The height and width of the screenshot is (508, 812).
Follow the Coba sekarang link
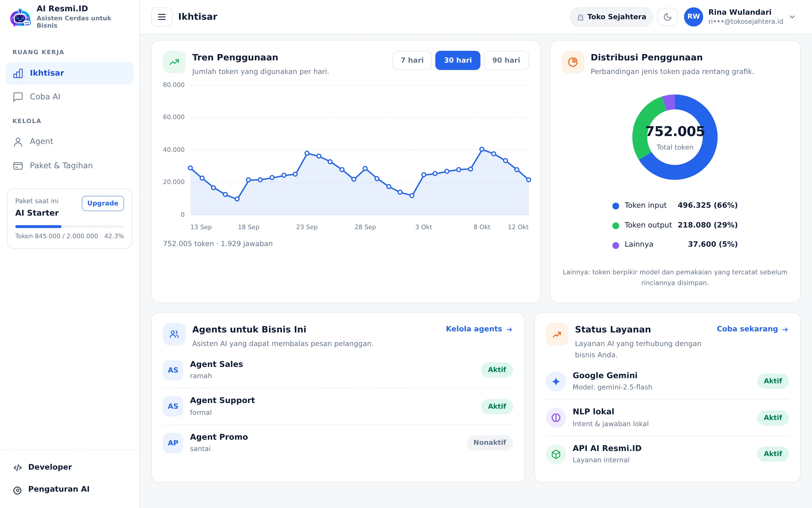pyautogui.click(x=752, y=329)
